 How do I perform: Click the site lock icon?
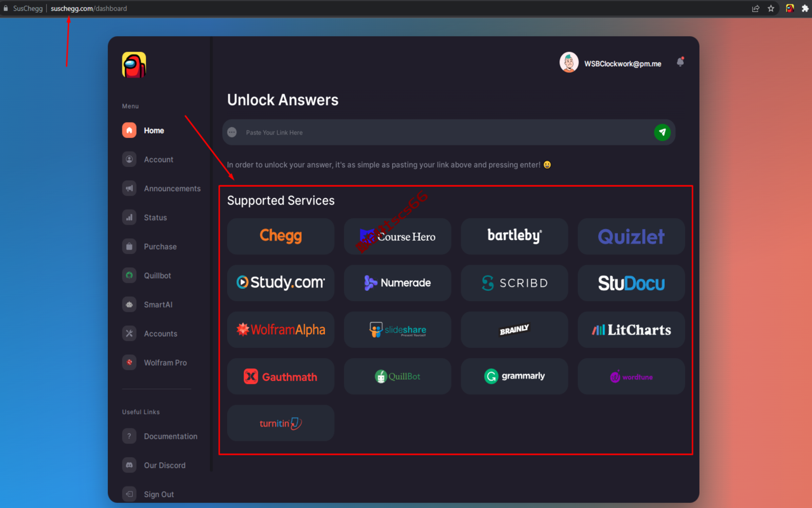tap(6, 8)
